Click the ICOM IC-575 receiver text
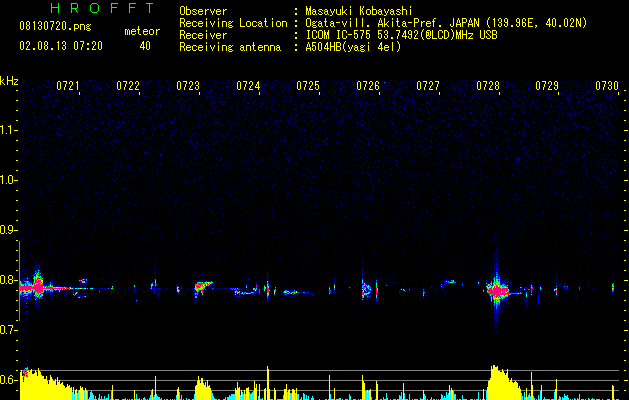This screenshot has height=400, width=629. click(x=401, y=35)
